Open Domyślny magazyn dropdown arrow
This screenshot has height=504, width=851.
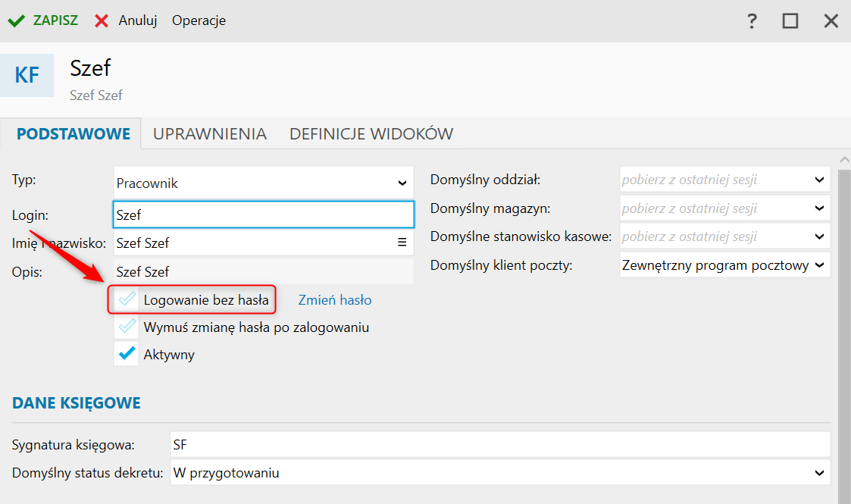click(x=819, y=208)
